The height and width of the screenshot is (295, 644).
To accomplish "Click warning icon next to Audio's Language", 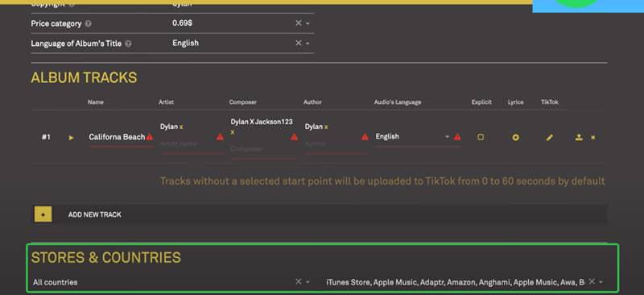I will click(457, 136).
